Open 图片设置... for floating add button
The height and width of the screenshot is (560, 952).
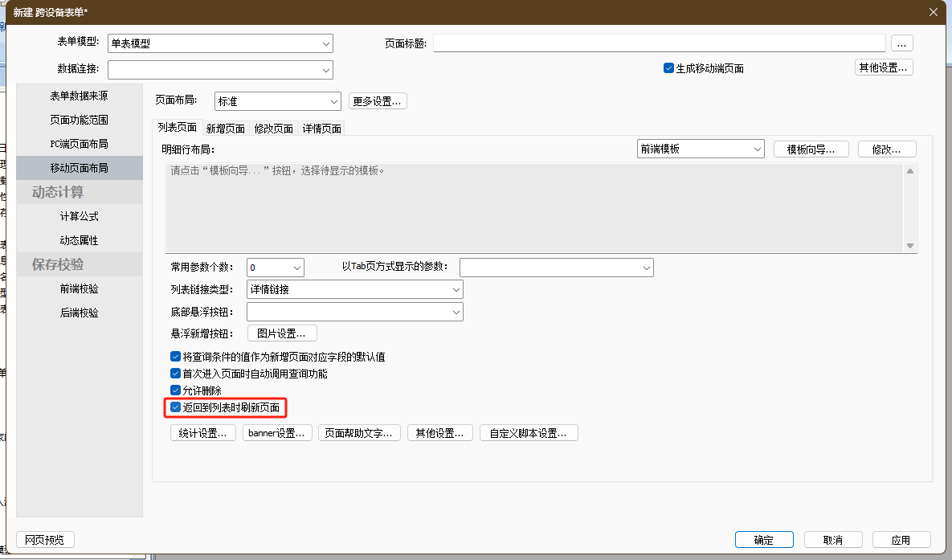click(x=281, y=333)
